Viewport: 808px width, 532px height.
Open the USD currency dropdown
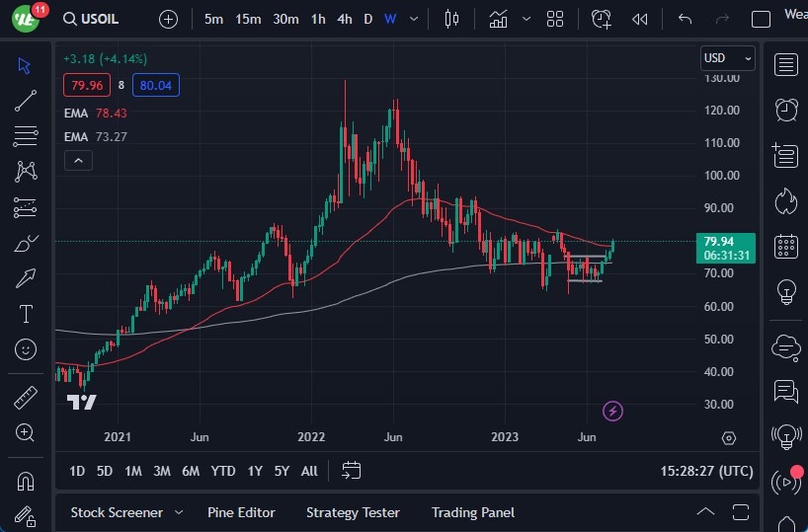tap(727, 58)
